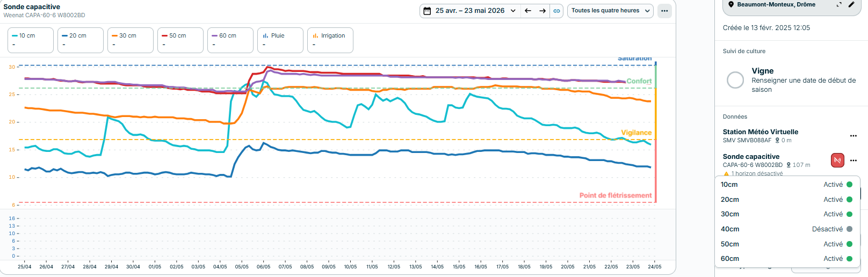868x277 pixels.
Task: Open the Toutes les quatre heures dropdown
Action: point(610,11)
